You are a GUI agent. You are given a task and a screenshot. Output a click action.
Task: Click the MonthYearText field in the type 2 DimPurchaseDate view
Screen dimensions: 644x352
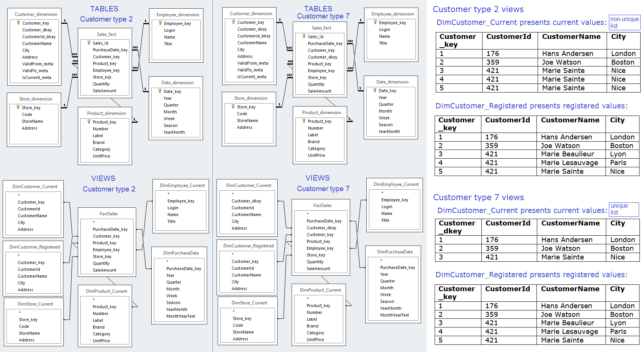click(181, 316)
